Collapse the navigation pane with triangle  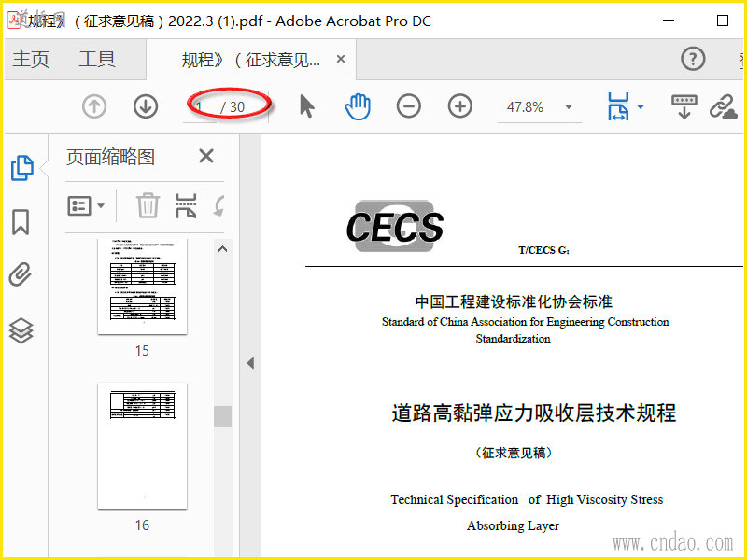[250, 363]
